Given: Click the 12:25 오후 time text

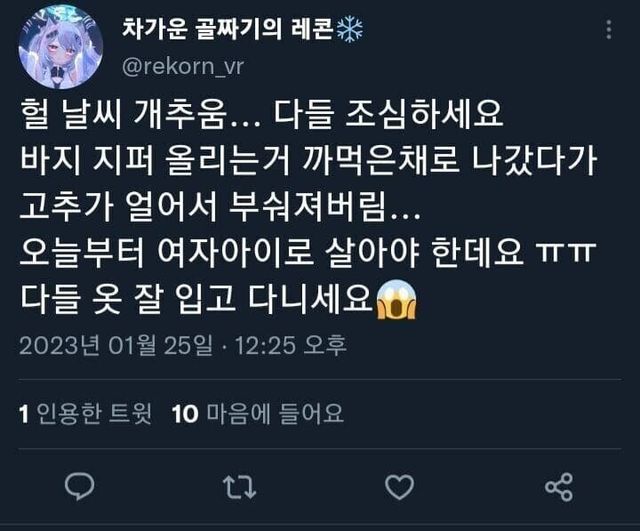Looking at the screenshot, I should tap(291, 345).
